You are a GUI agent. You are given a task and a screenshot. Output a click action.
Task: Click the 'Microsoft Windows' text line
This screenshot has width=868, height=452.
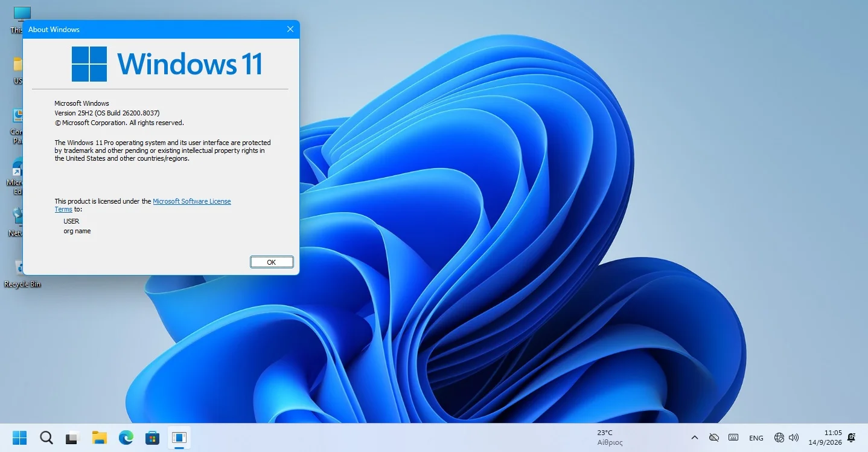[x=81, y=103]
